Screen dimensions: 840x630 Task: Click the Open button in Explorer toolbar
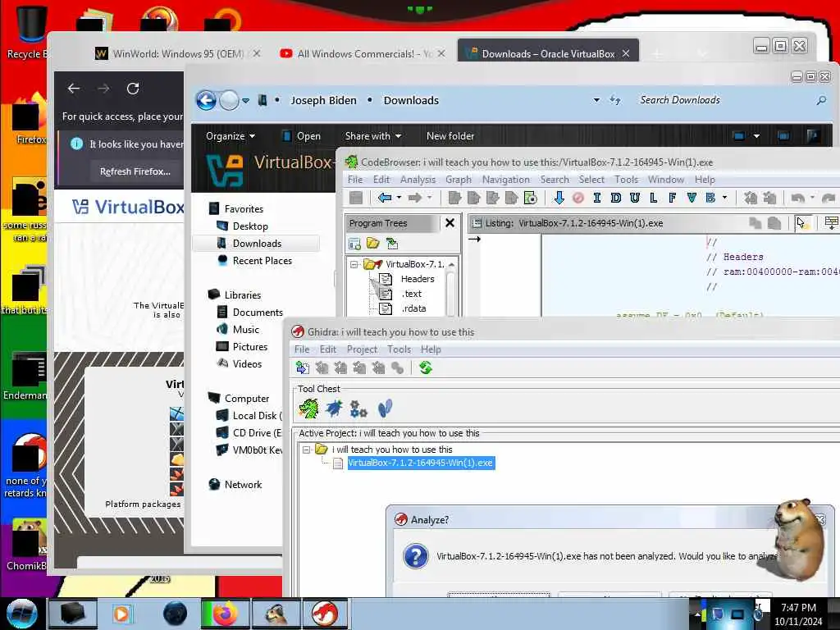point(301,136)
